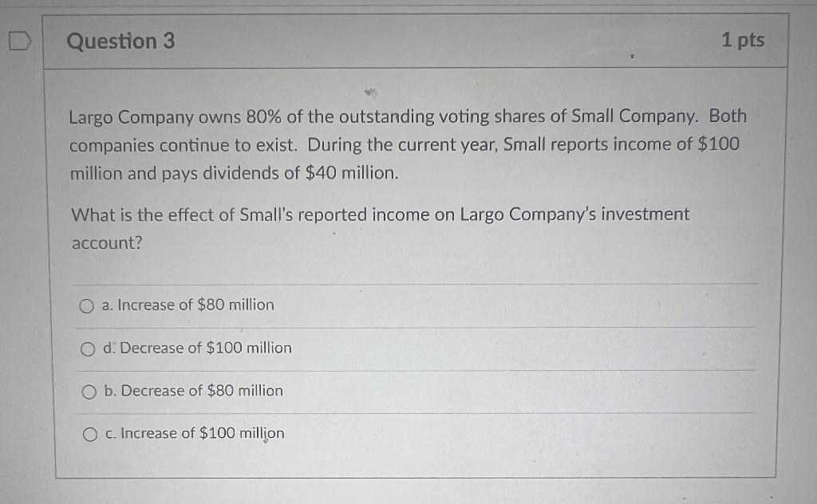Select the radio button for option a
Image resolution: width=817 pixels, height=504 pixels.
point(88,305)
